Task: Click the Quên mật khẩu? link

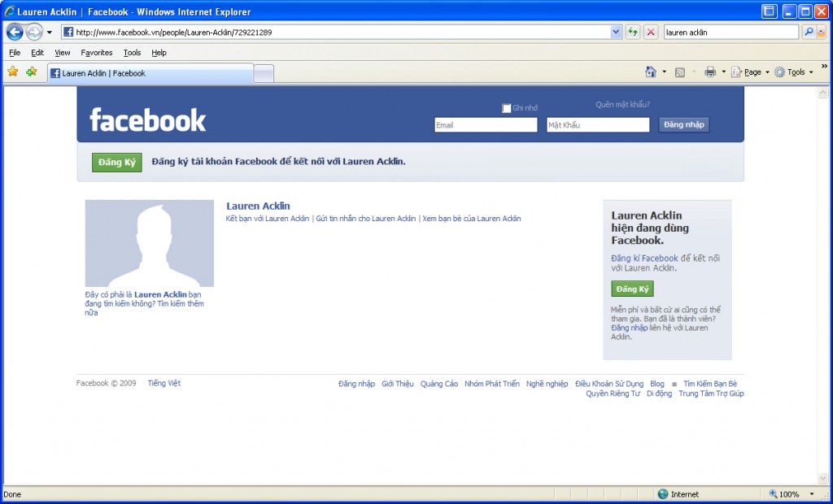Action: pyautogui.click(x=622, y=105)
